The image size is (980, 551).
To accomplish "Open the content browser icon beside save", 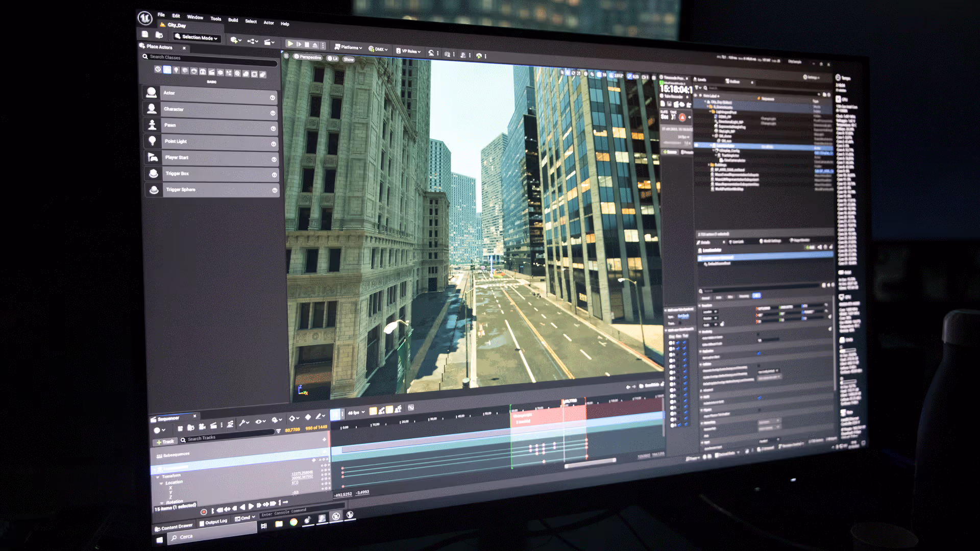I will pyautogui.click(x=159, y=35).
